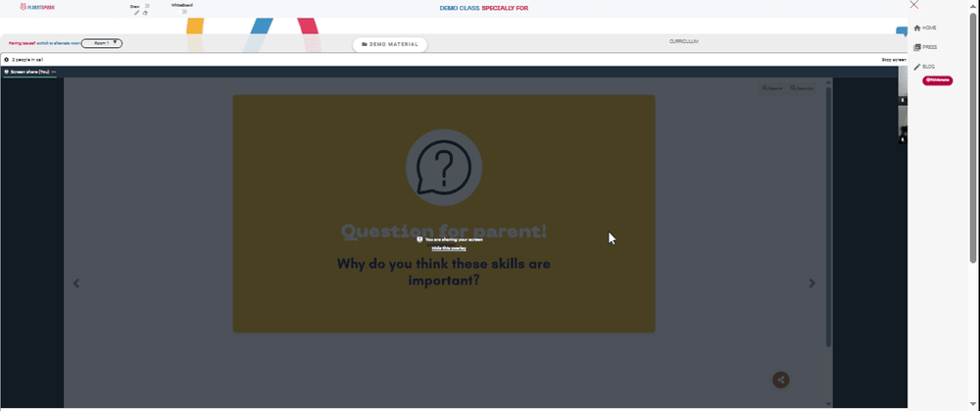Click the share button on slide
This screenshot has width=980, height=411.
[x=781, y=379]
